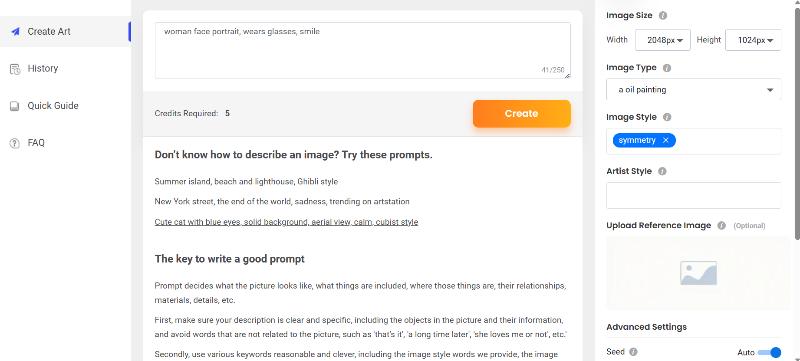Click the info icon beside Seed
The width and height of the screenshot is (800, 361).
633,352
